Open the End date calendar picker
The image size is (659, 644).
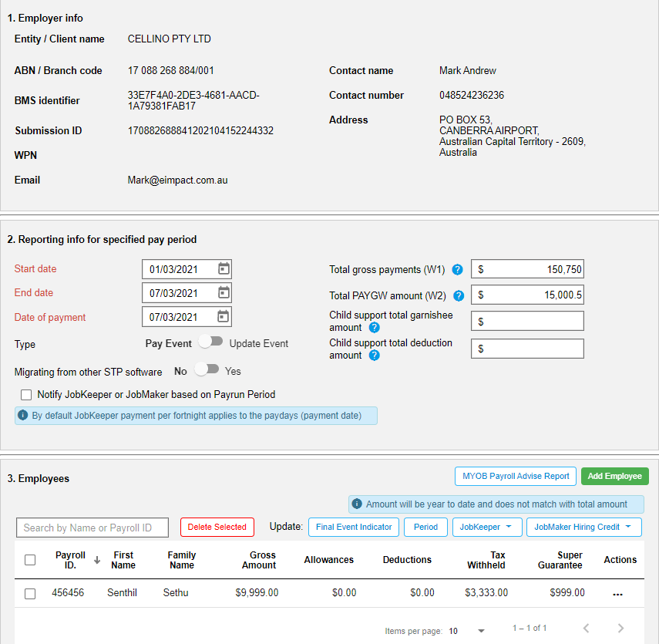[224, 292]
